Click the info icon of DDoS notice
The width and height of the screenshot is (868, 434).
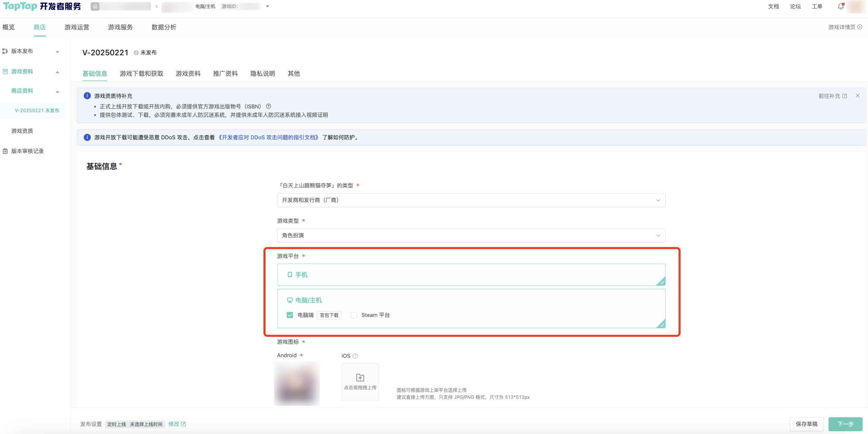tap(87, 138)
